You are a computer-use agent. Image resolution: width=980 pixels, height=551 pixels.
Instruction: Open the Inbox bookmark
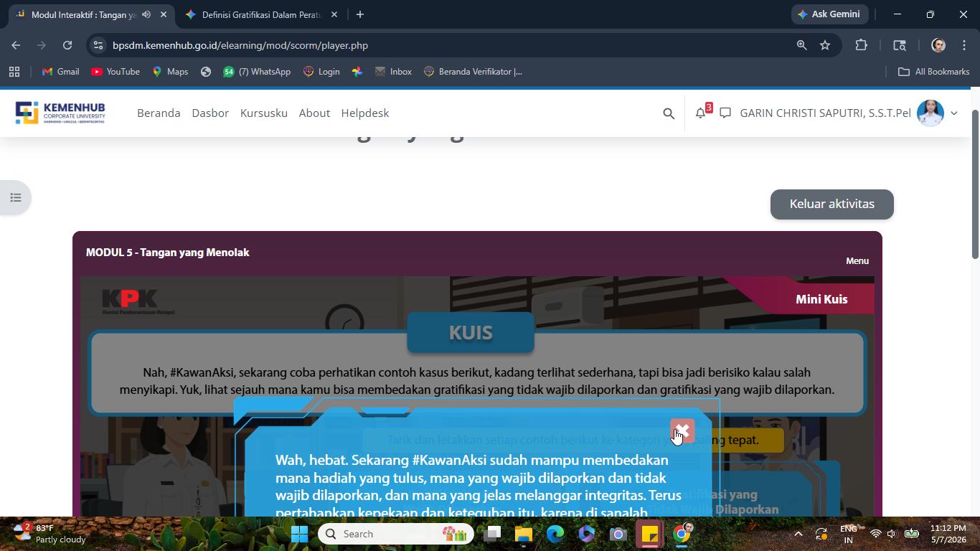click(x=393, y=72)
